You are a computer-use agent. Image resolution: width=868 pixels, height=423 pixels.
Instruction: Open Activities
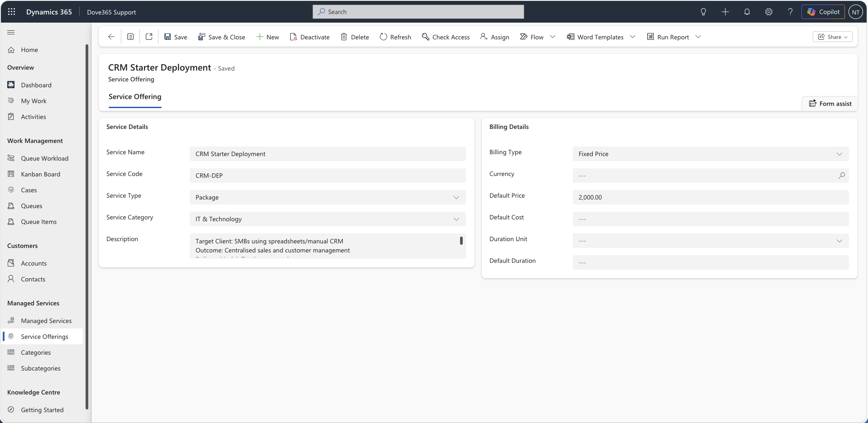click(42, 117)
